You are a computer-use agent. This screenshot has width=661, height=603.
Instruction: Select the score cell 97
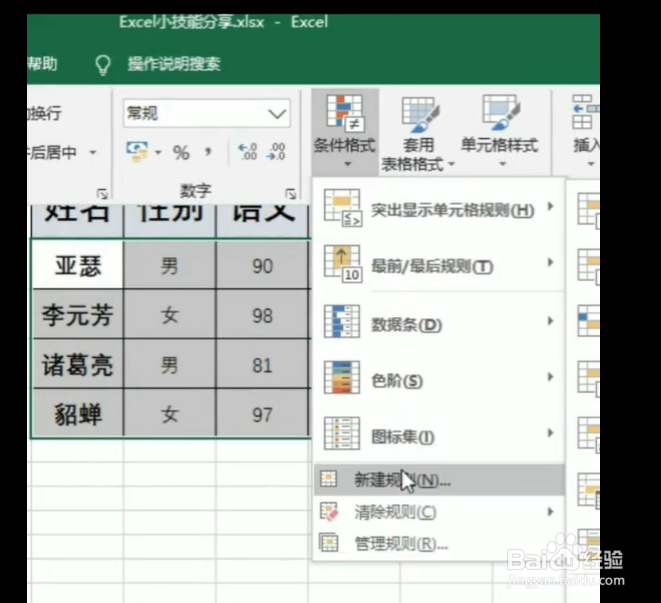pyautogui.click(x=262, y=413)
